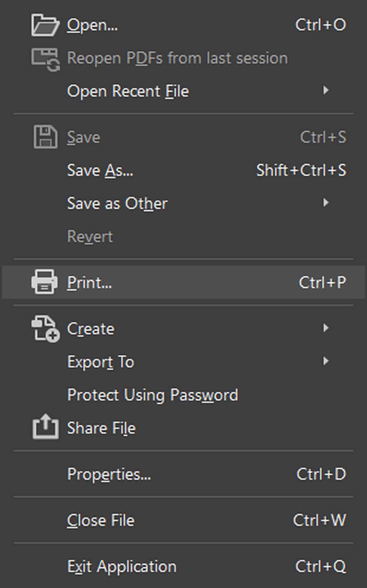Expand the Create submenu arrow
This screenshot has height=588, width=367.
tap(326, 328)
